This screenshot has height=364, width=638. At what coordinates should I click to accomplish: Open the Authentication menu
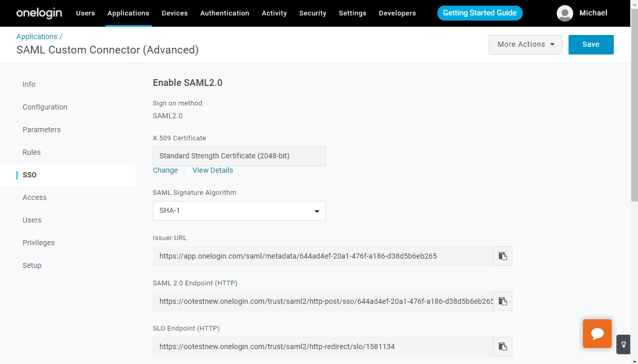coord(225,13)
